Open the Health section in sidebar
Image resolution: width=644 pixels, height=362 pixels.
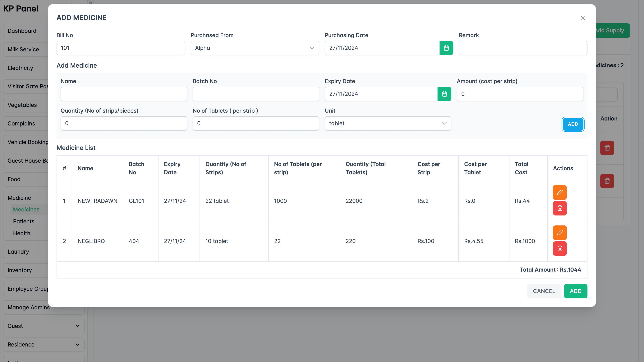click(21, 233)
